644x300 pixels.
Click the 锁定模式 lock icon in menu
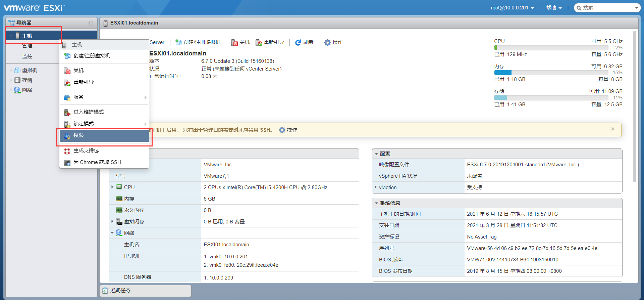pyautogui.click(x=67, y=124)
